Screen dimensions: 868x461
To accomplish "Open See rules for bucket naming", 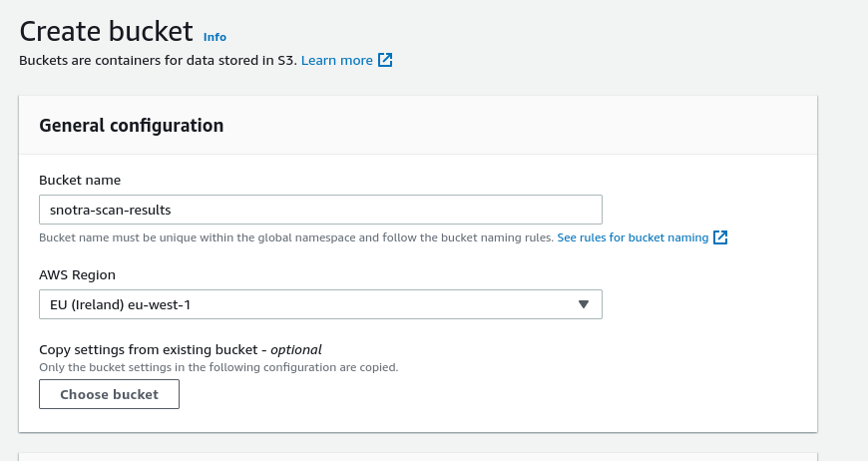I will coord(633,237).
